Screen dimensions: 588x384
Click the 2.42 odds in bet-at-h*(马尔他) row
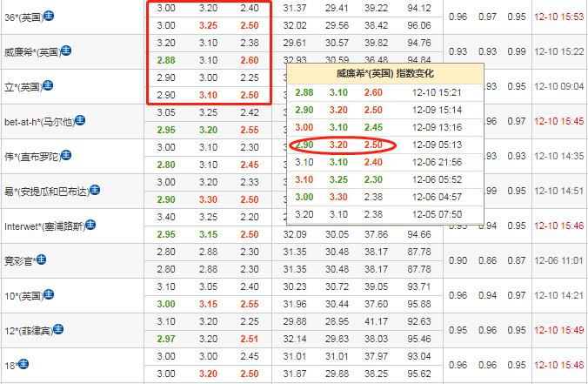pos(250,112)
